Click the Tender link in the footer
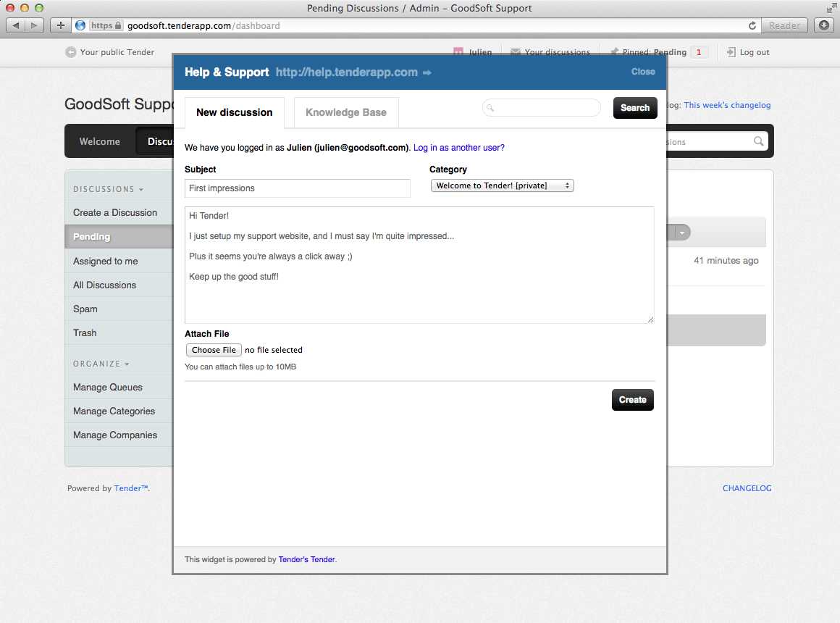 (131, 488)
